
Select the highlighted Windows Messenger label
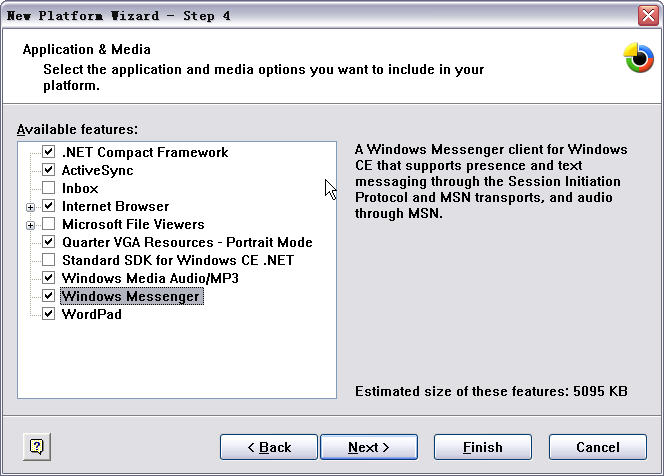(132, 296)
